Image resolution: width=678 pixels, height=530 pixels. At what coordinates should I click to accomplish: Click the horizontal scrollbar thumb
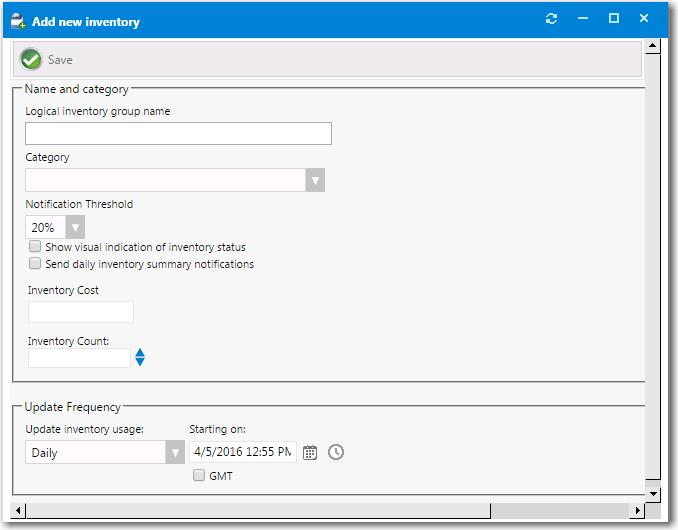tap(258, 511)
